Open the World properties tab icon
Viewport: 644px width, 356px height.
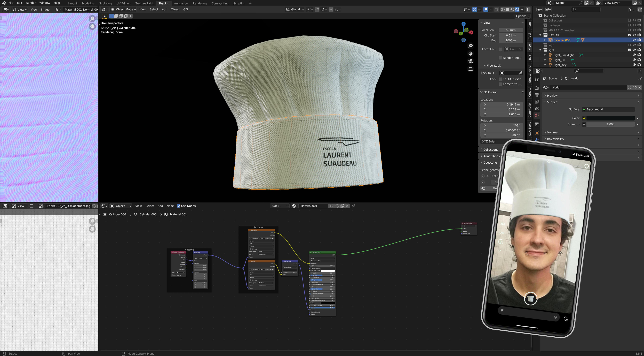537,115
